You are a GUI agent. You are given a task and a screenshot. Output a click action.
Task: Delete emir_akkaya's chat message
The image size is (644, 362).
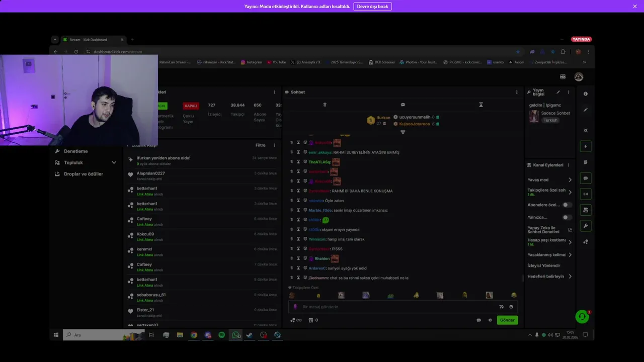coord(292,152)
